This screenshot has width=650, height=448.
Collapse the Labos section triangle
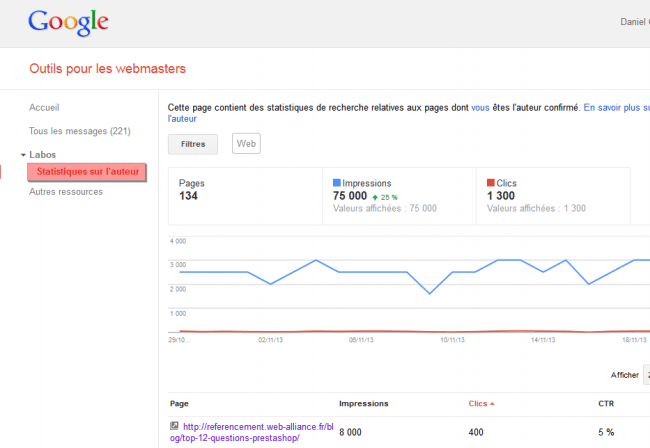[x=22, y=155]
